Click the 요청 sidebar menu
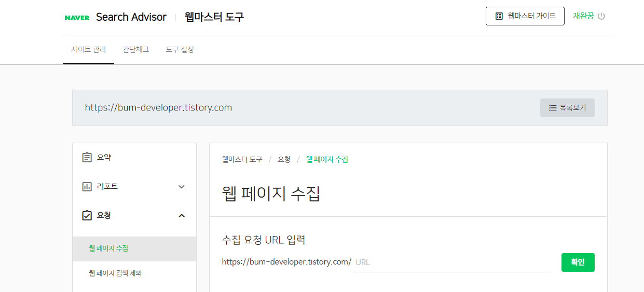 [x=134, y=215]
